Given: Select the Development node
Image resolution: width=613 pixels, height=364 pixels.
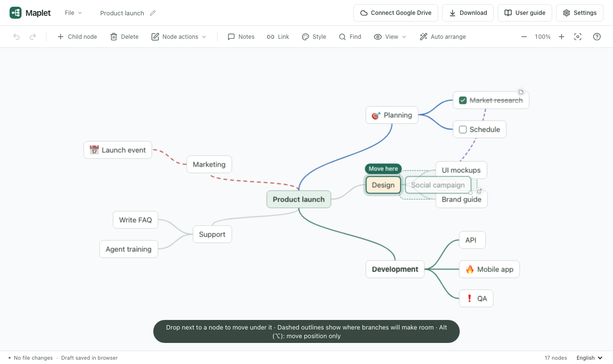Looking at the screenshot, I should tap(395, 269).
